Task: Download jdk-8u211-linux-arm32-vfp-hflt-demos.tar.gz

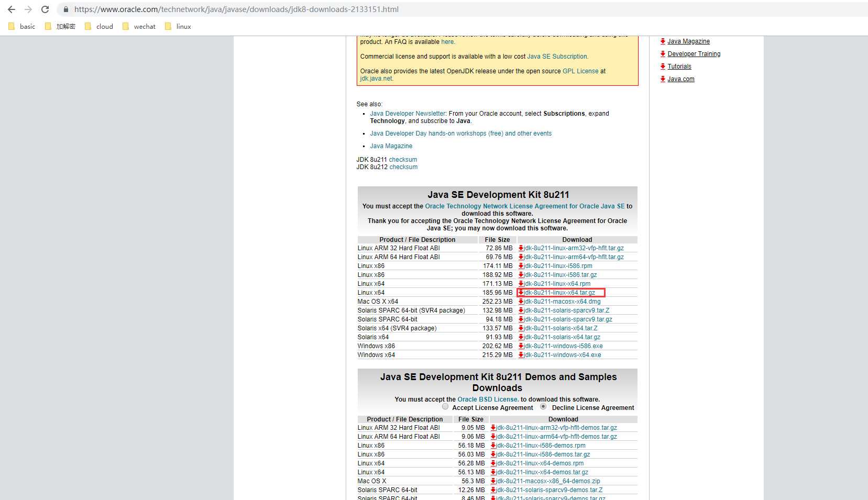Action: pos(557,428)
